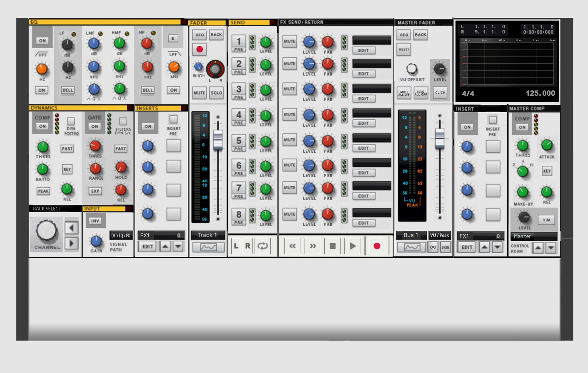Start playback with the Play button
Image resolution: width=588 pixels, height=373 pixels.
[353, 246]
